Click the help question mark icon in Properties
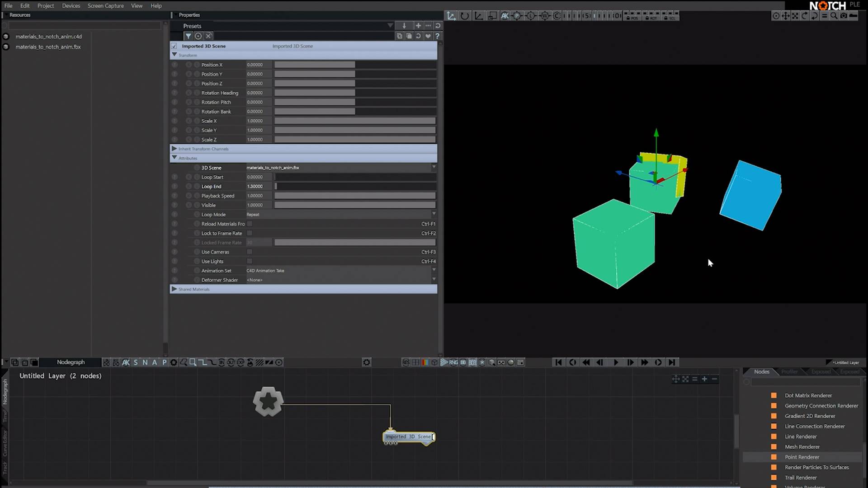Viewport: 868px width, 488px height. (437, 36)
